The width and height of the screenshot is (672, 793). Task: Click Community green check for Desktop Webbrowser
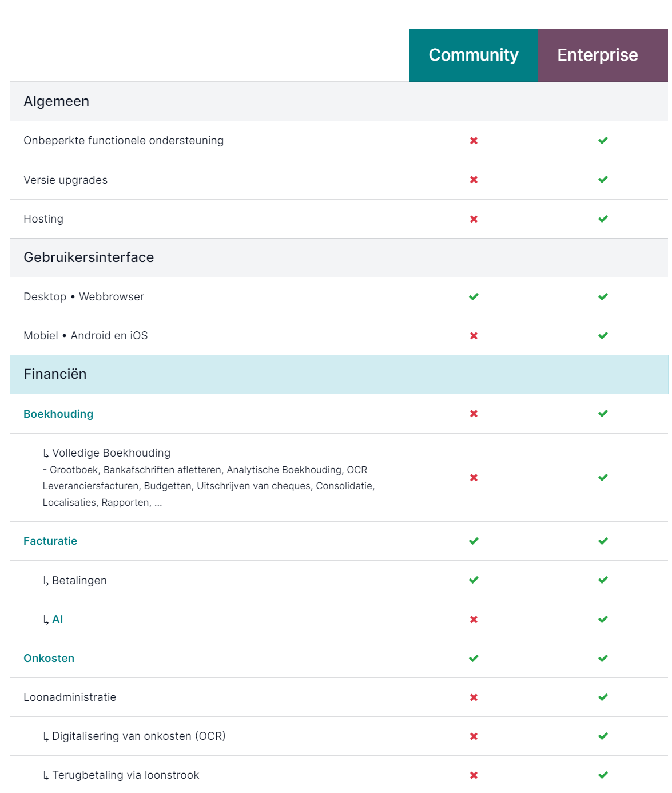coord(474,296)
